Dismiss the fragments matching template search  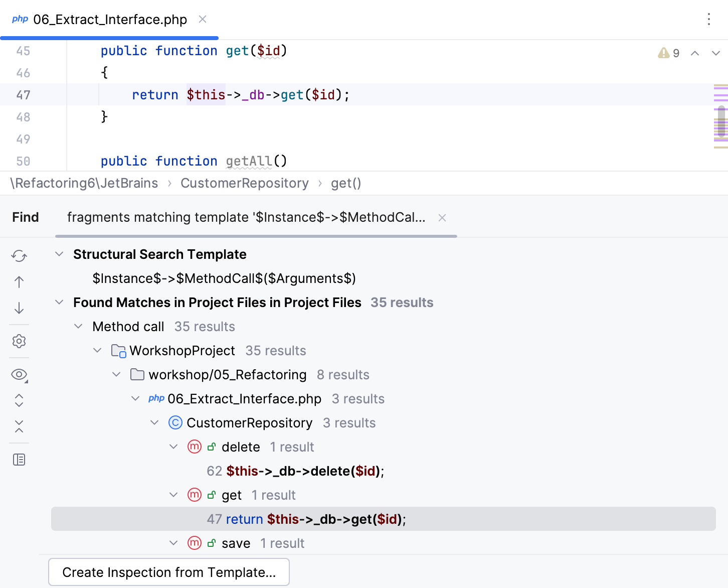point(442,217)
